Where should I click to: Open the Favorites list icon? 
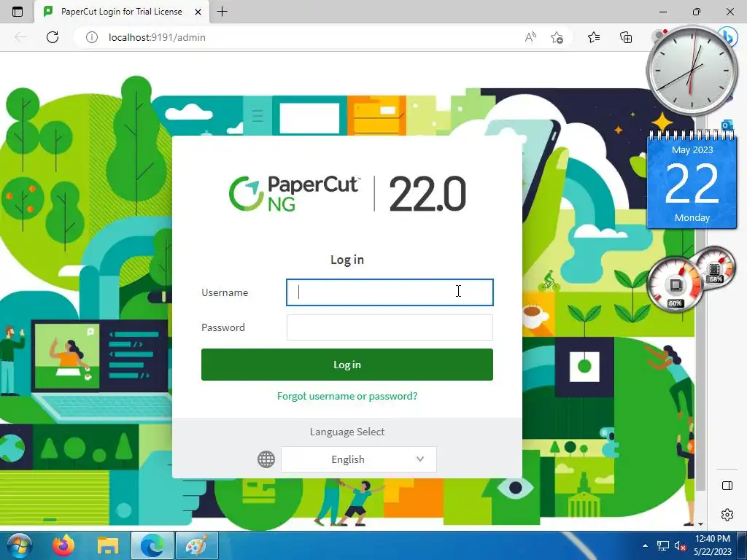(x=594, y=37)
